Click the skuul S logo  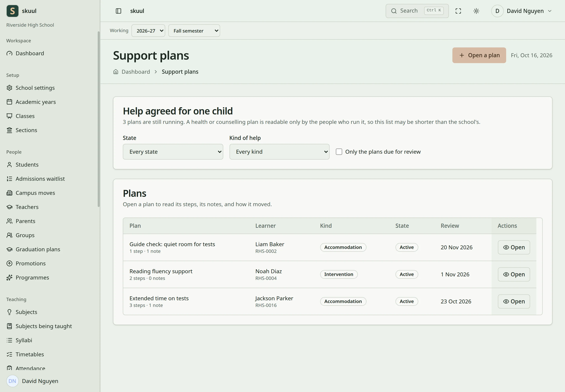click(x=13, y=11)
